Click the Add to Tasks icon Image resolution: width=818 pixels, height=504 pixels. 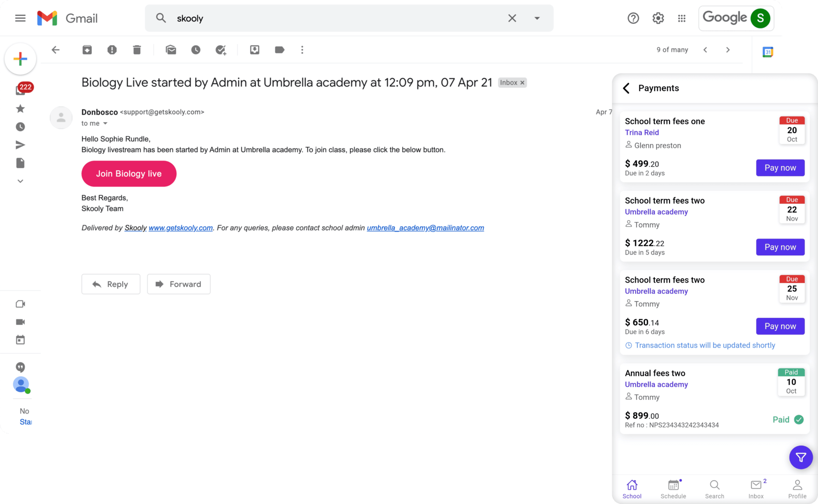(x=220, y=50)
